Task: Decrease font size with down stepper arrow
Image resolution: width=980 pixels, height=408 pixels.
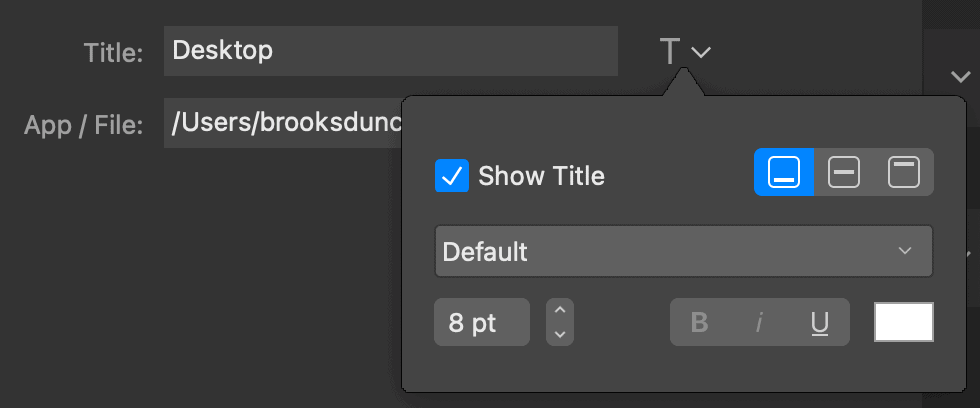Action: 560,334
